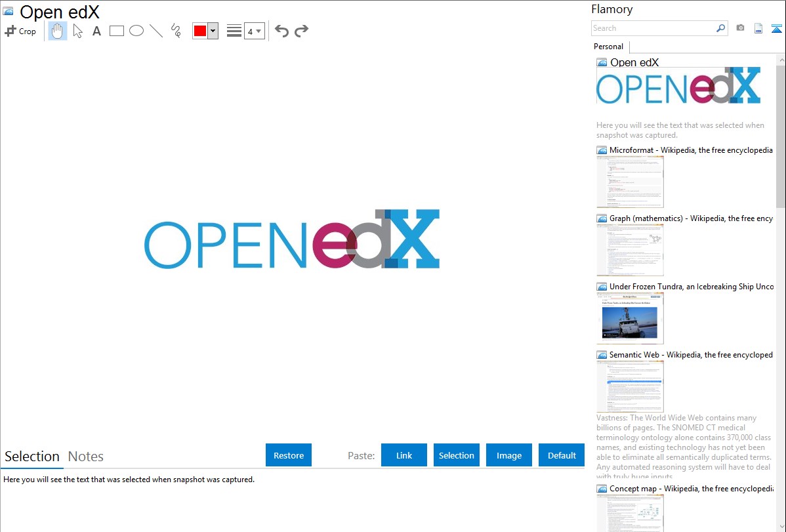Screen dimensions: 786x532
Task: Click the Microformat - Wikipedia title
Action: click(x=691, y=150)
